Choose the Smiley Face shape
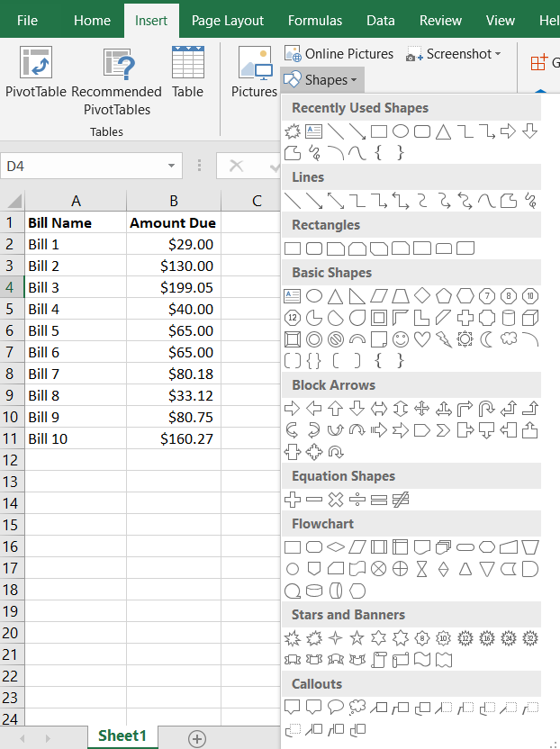The height and width of the screenshot is (749, 560). 401,339
